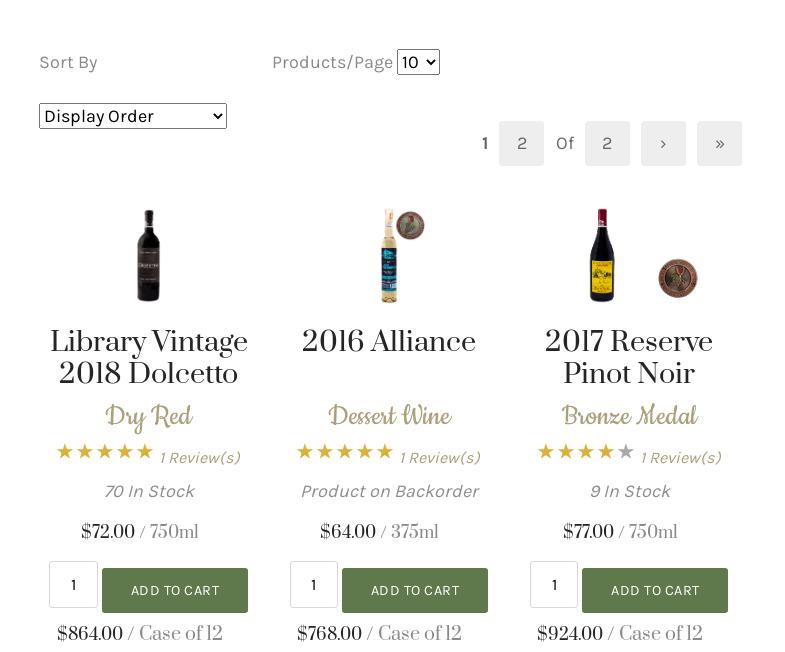Click the bronze medal icon beside Pinot Noir
Image resolution: width=785 pixels, height=652 pixels.
point(677,277)
